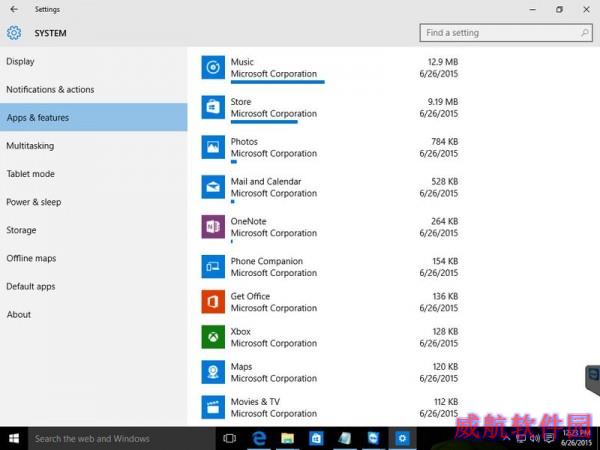
Task: Click the Find a setting search box
Action: coord(506,33)
